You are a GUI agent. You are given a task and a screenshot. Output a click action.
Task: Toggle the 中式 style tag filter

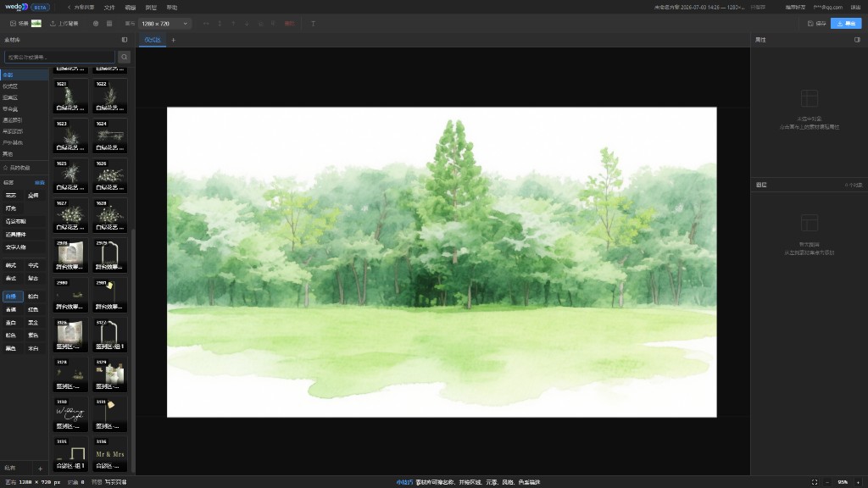[34, 265]
